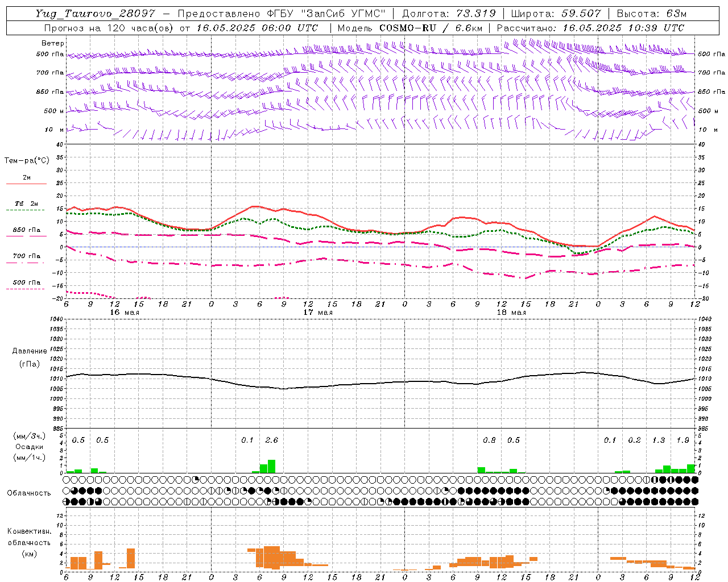
Task: Click the Ветер wind panel label
Action: coord(53,43)
